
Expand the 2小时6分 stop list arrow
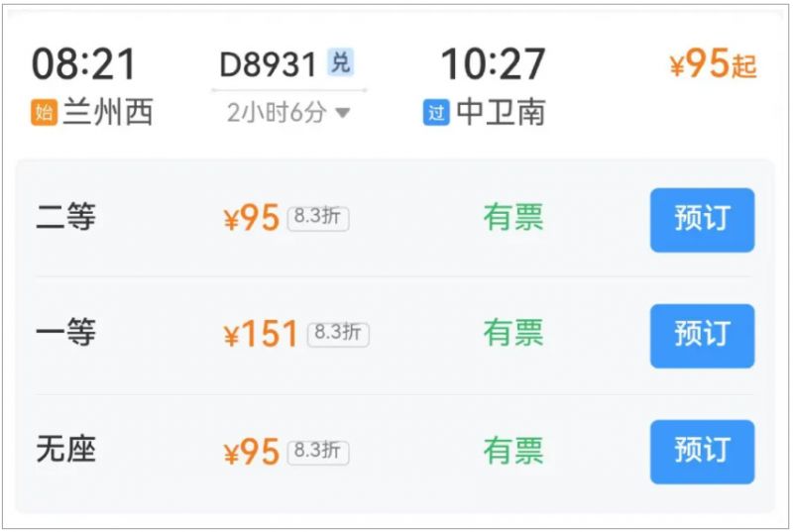343,113
